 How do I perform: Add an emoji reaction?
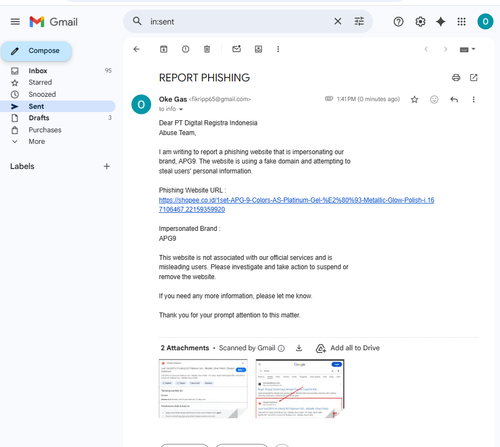[x=434, y=99]
